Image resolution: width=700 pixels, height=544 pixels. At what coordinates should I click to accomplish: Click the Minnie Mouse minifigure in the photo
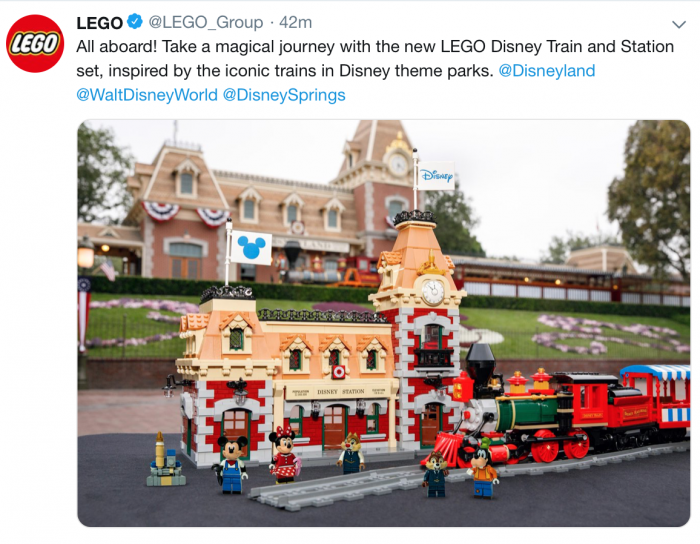coord(284,455)
